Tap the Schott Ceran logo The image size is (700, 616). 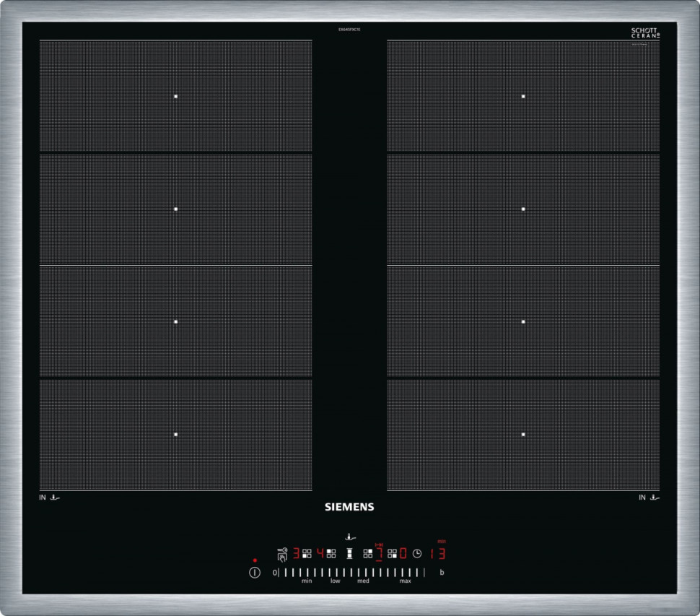tap(644, 33)
